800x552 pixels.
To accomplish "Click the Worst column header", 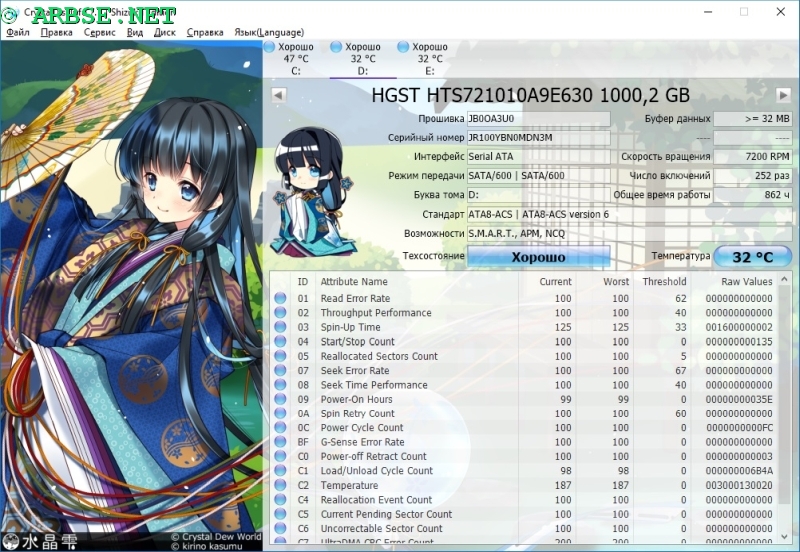I will pyautogui.click(x=605, y=282).
